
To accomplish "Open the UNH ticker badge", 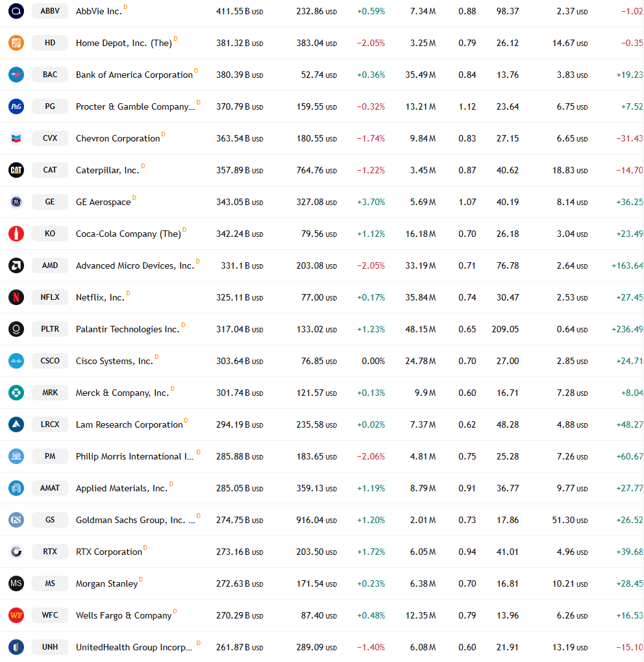I will click(50, 647).
